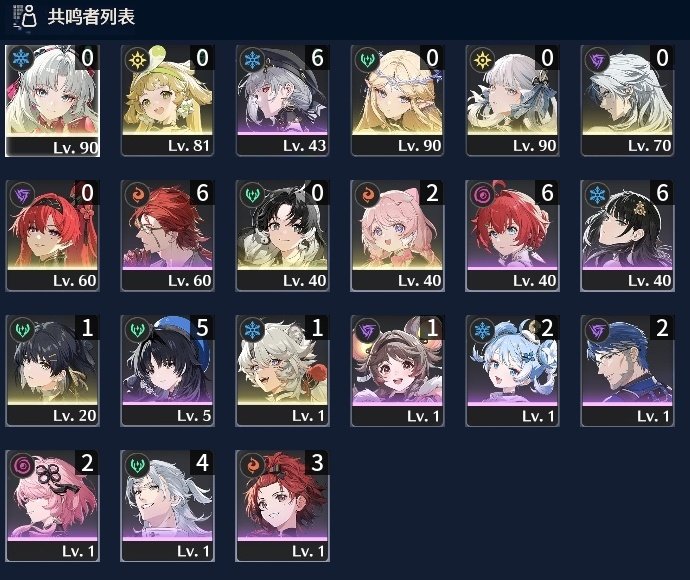Select the red-haired fusion Lv. 1 character with sequence 3
Image resolution: width=690 pixels, height=580 pixels.
(283, 506)
